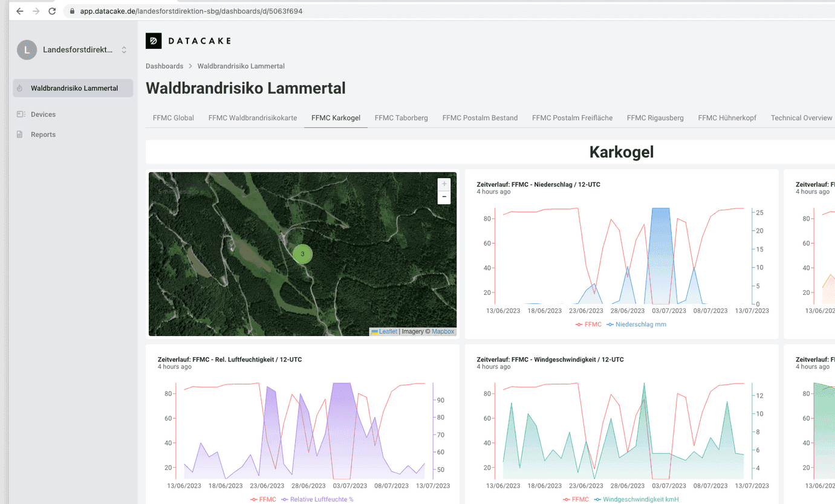Open the FFMC Postalm Bestand tab
This screenshot has width=835, height=504.
pos(480,118)
